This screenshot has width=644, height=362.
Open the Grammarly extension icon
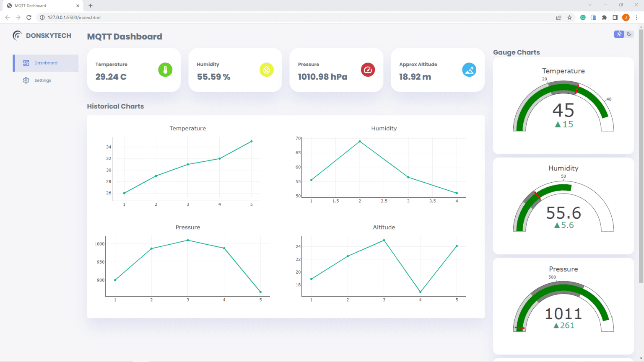point(583,18)
